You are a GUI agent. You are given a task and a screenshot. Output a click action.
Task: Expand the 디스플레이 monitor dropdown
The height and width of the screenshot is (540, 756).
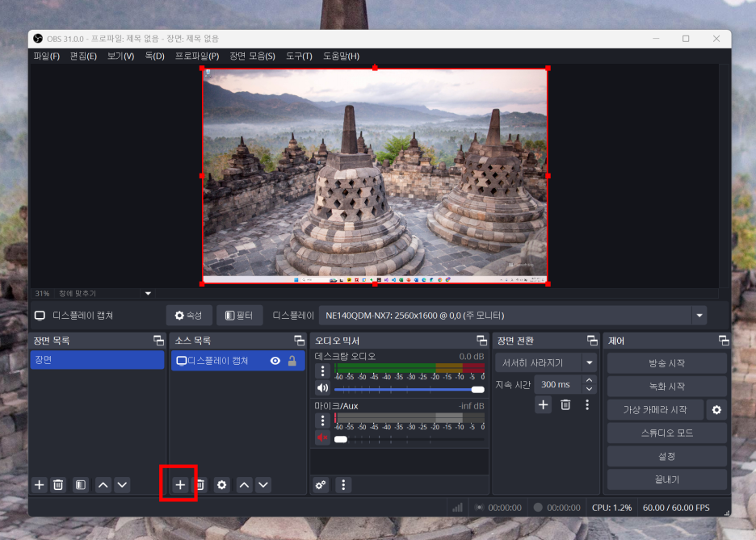point(699,316)
